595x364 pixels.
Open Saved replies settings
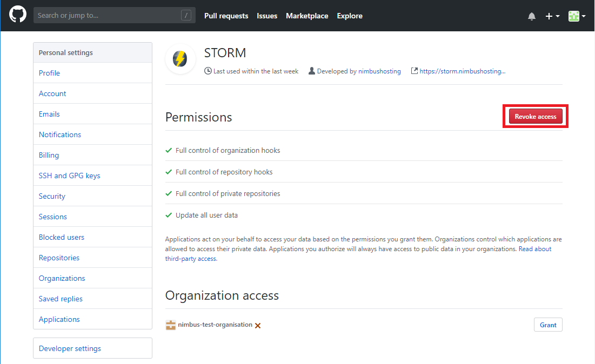(x=92, y=299)
